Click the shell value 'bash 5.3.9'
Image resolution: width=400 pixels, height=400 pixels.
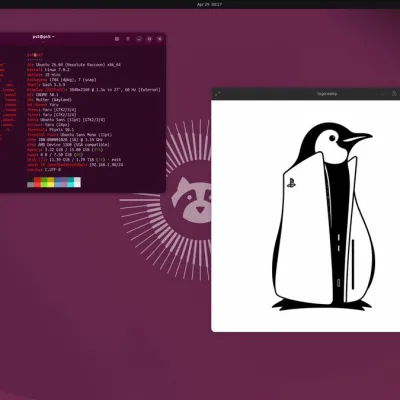54,85
